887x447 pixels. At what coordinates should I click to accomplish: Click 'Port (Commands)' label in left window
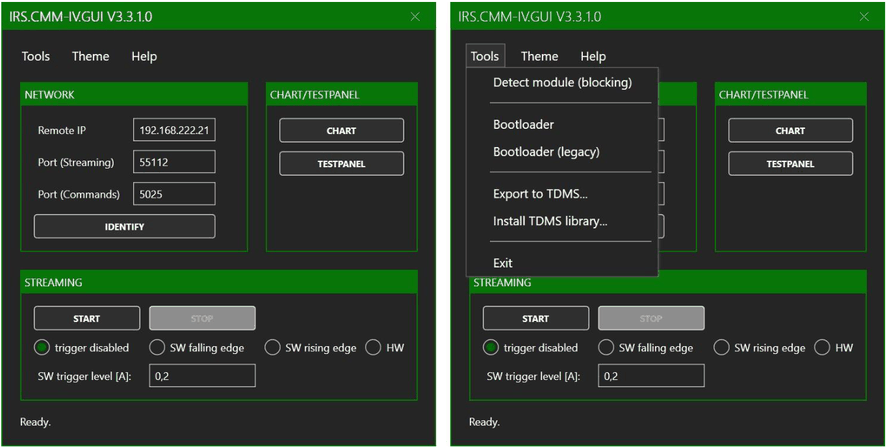coord(79,195)
